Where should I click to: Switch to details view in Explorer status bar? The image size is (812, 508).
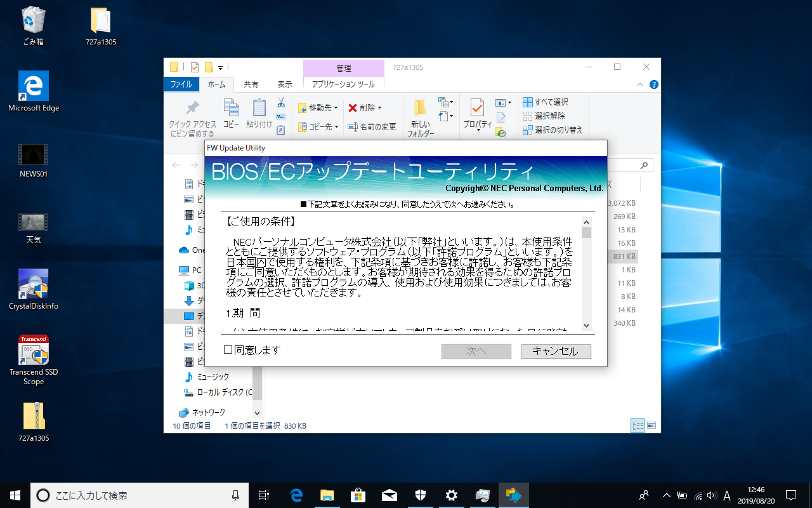(x=638, y=425)
